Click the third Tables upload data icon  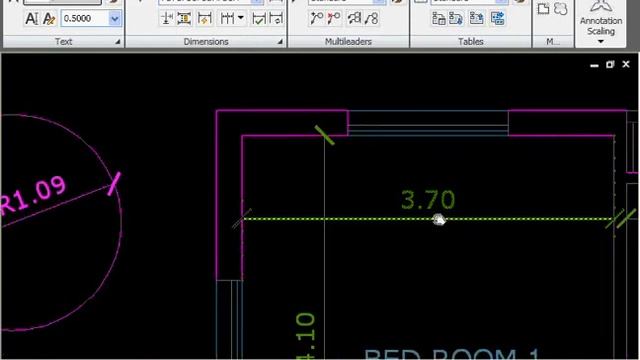476,18
